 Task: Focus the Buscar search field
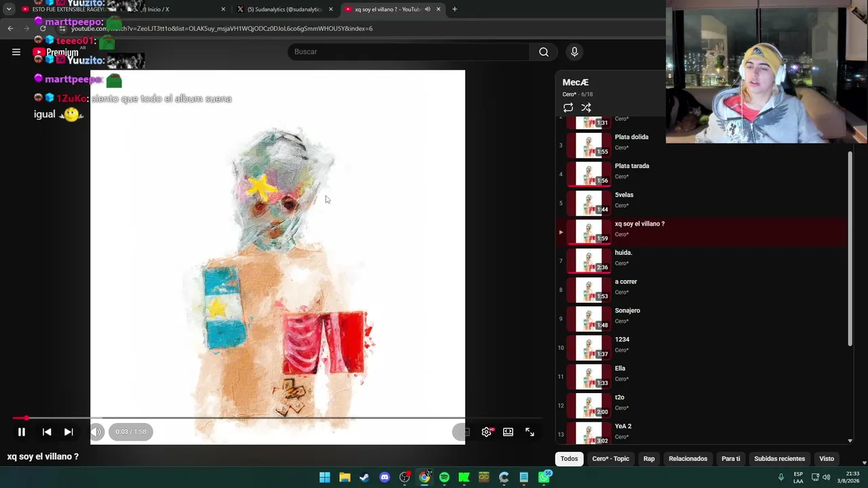(408, 52)
